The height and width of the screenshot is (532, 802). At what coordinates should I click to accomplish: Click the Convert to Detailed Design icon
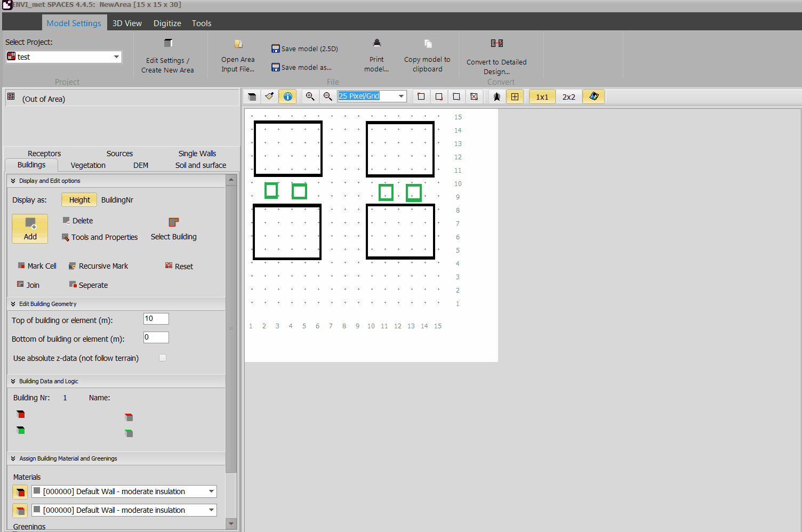pyautogui.click(x=496, y=43)
